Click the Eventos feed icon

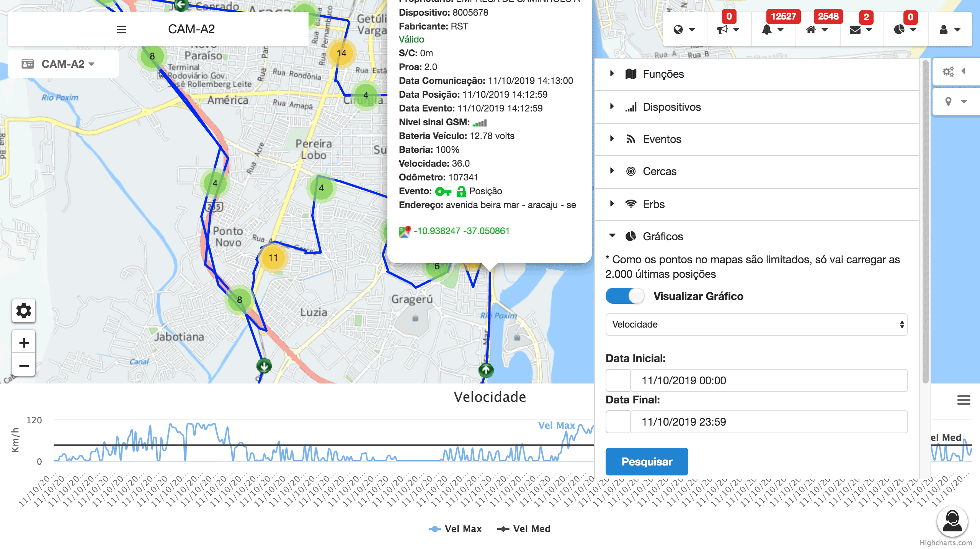(631, 139)
